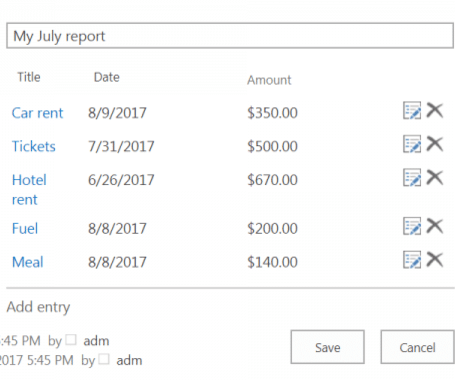This screenshot has height=380, width=455.
Task: Remove the Fuel entry
Action: [435, 226]
